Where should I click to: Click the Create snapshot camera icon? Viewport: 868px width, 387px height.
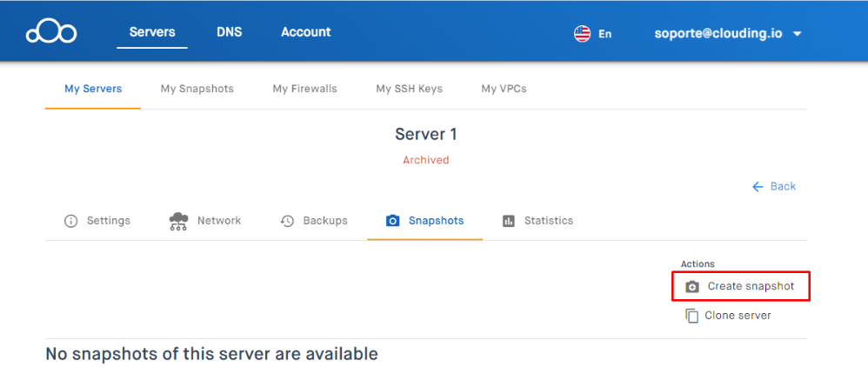692,287
